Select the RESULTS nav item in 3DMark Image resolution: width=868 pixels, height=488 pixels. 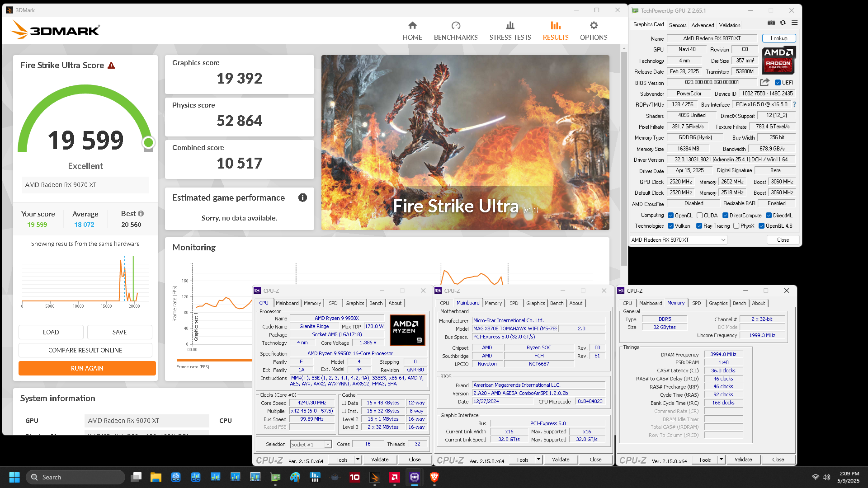click(x=556, y=31)
